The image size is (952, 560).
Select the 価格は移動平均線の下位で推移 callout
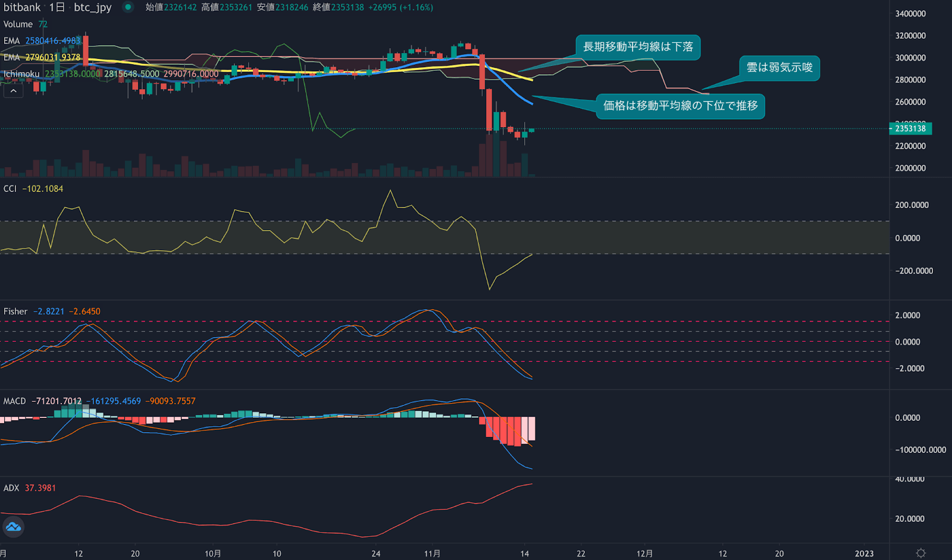(x=680, y=106)
